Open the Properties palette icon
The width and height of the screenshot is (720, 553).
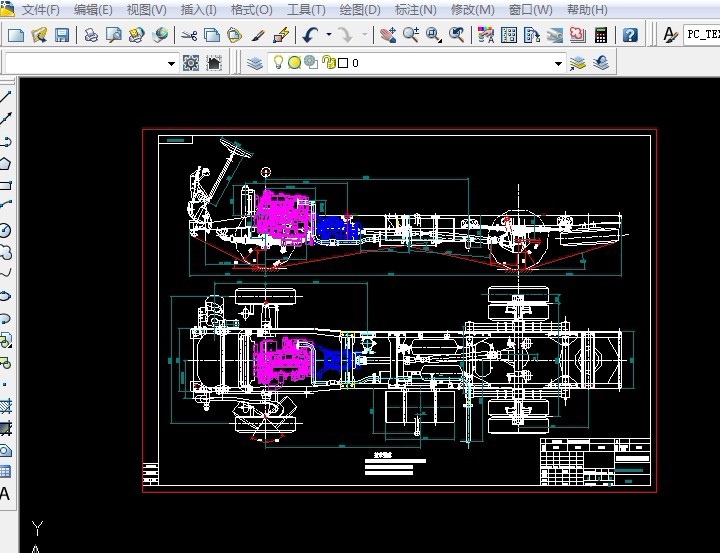click(x=486, y=35)
